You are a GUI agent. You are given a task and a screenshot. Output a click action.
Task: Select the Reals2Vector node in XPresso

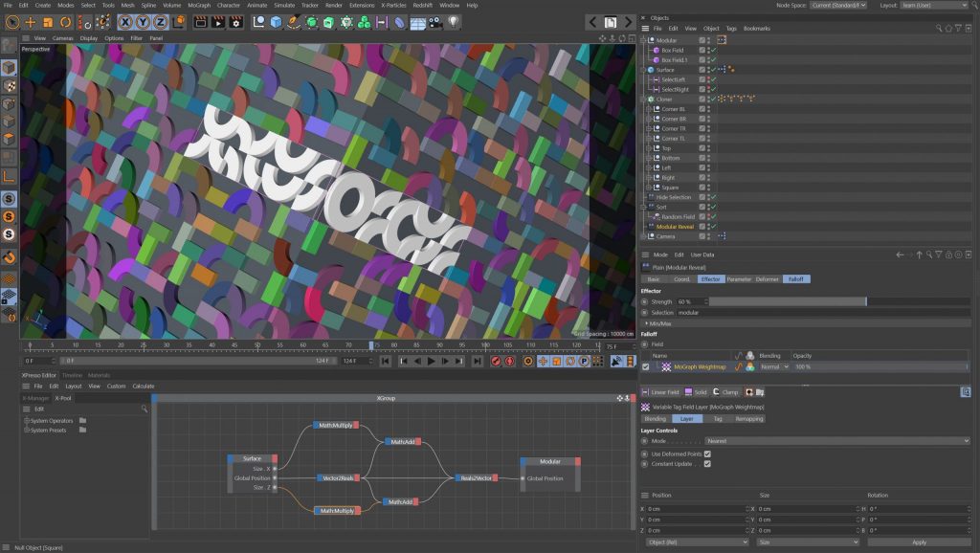pyautogui.click(x=478, y=477)
